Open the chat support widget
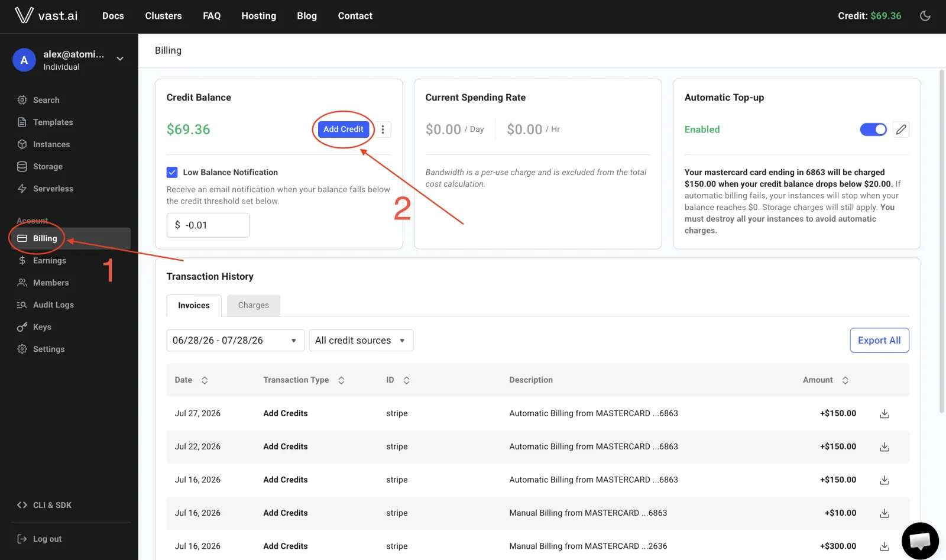Screen dimensions: 946x560 tap(920, 540)
